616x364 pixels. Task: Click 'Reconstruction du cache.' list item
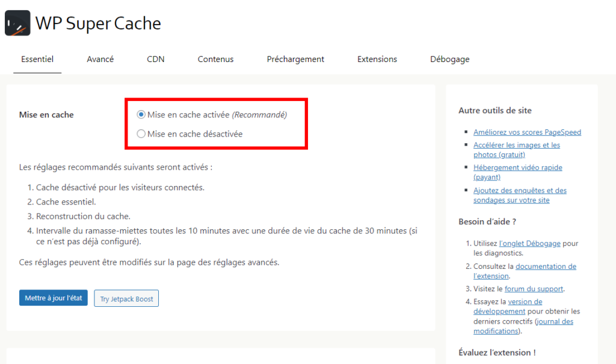click(x=83, y=216)
